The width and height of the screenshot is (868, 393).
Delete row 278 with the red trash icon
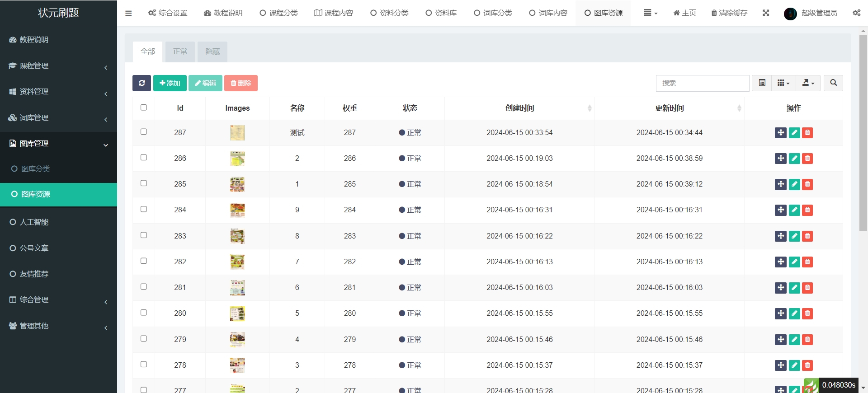[x=807, y=365]
